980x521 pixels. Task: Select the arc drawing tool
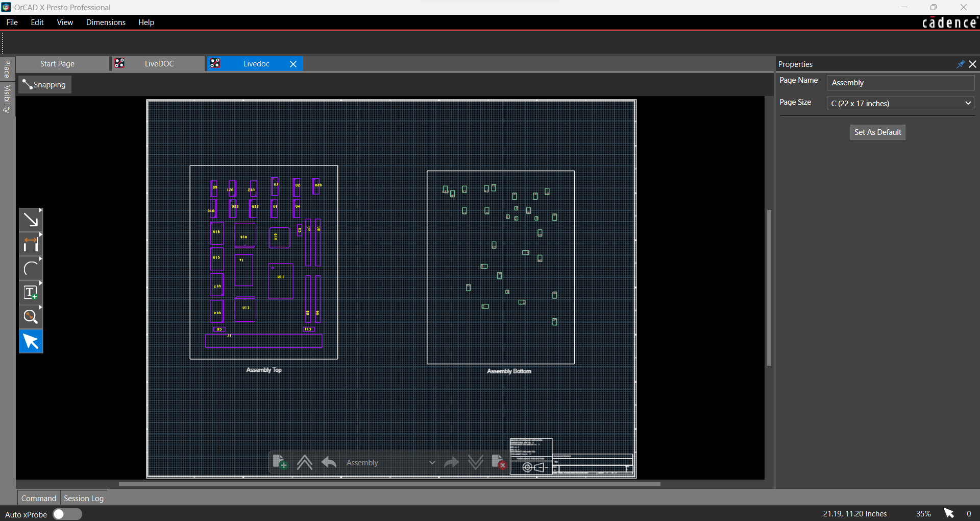[31, 268]
